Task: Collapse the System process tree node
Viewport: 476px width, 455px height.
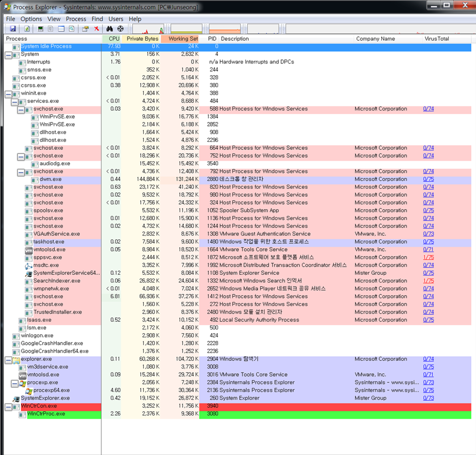Action: pyautogui.click(x=9, y=56)
